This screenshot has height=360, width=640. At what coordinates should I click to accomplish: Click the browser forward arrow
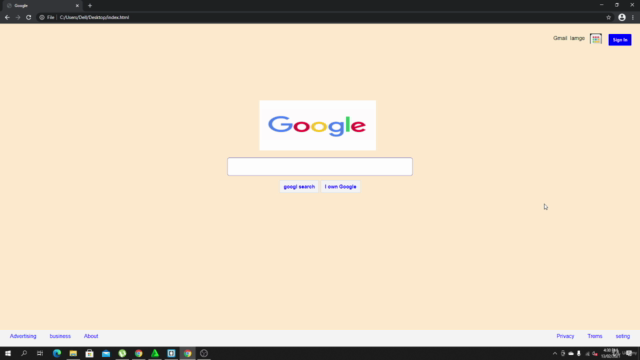[18, 17]
